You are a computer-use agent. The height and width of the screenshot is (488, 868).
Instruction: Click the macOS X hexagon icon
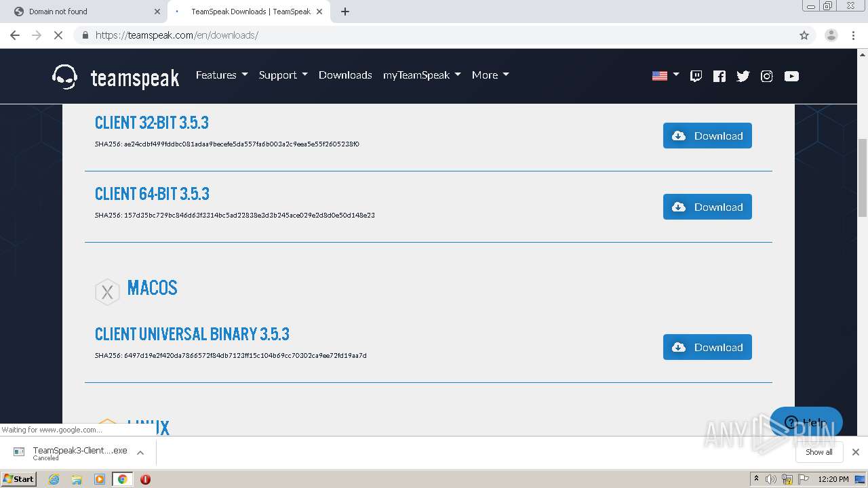pos(107,292)
